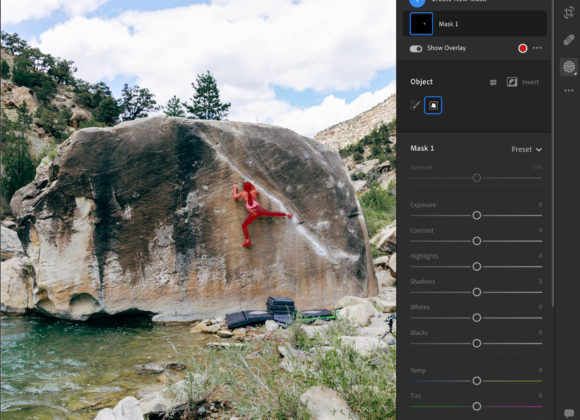Click the Exposure slider handle
Viewport: 580px width, 420px height.
tap(477, 215)
